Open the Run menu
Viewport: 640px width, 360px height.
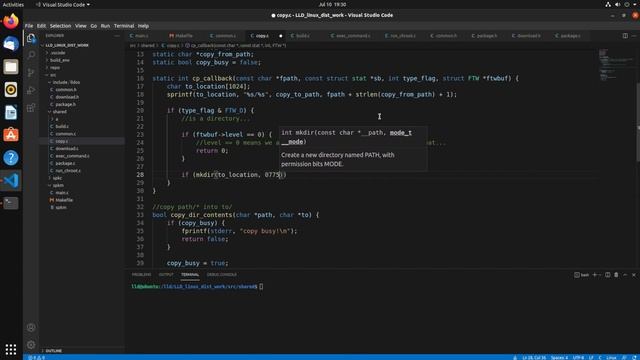[105, 26]
